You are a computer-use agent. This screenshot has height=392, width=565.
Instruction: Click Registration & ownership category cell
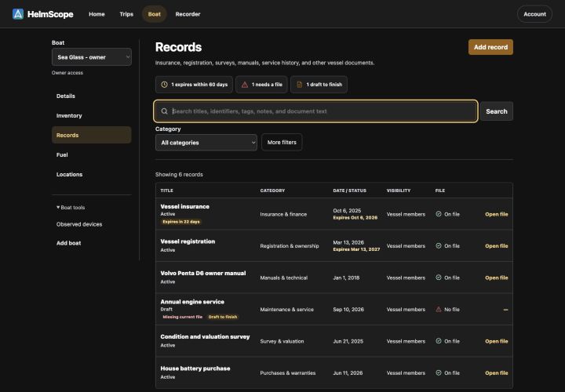point(290,246)
